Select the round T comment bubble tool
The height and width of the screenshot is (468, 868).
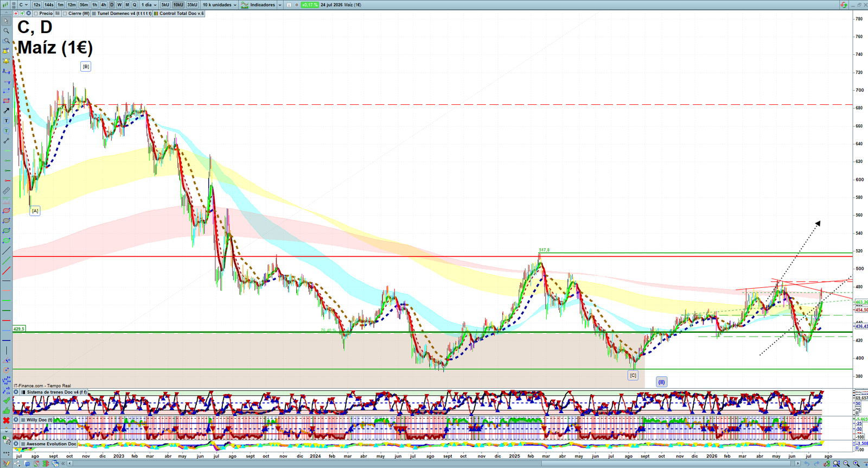[x=6, y=131]
